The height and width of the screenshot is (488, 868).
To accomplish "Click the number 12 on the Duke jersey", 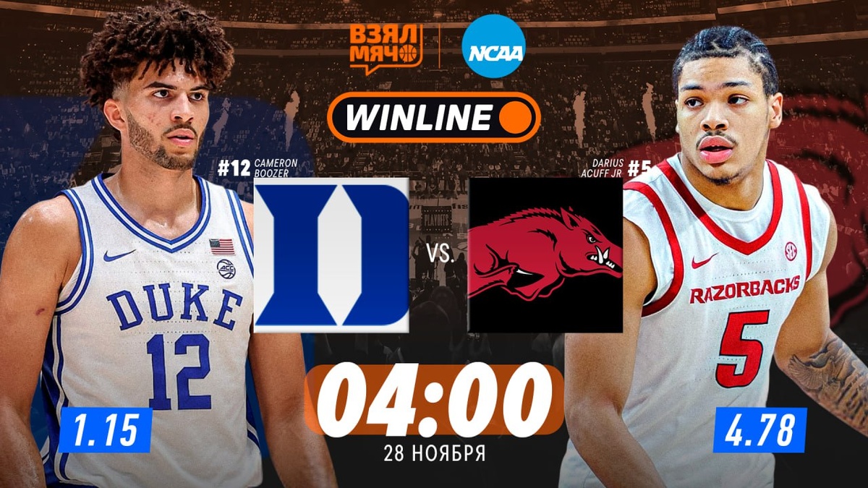I will pyautogui.click(x=179, y=372).
